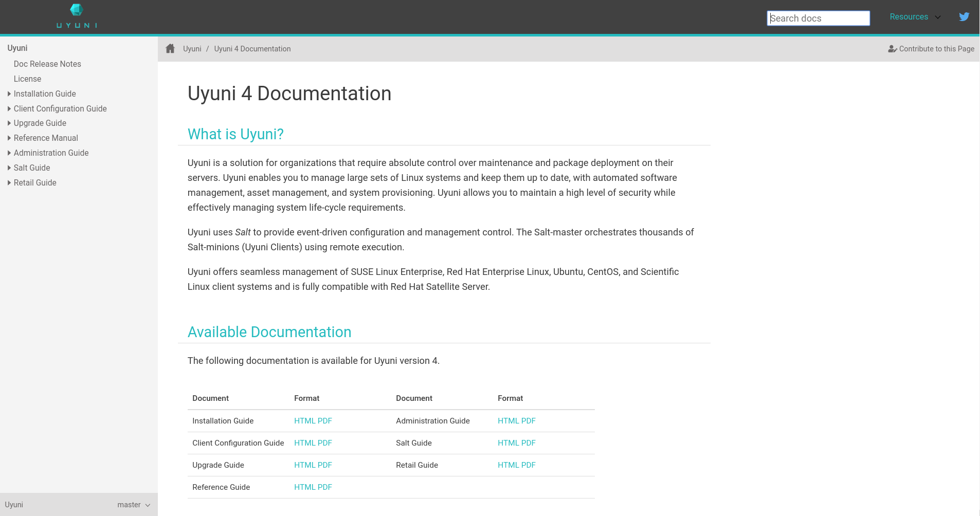Open Administration Guide PDF link
980x516 pixels.
click(x=529, y=421)
